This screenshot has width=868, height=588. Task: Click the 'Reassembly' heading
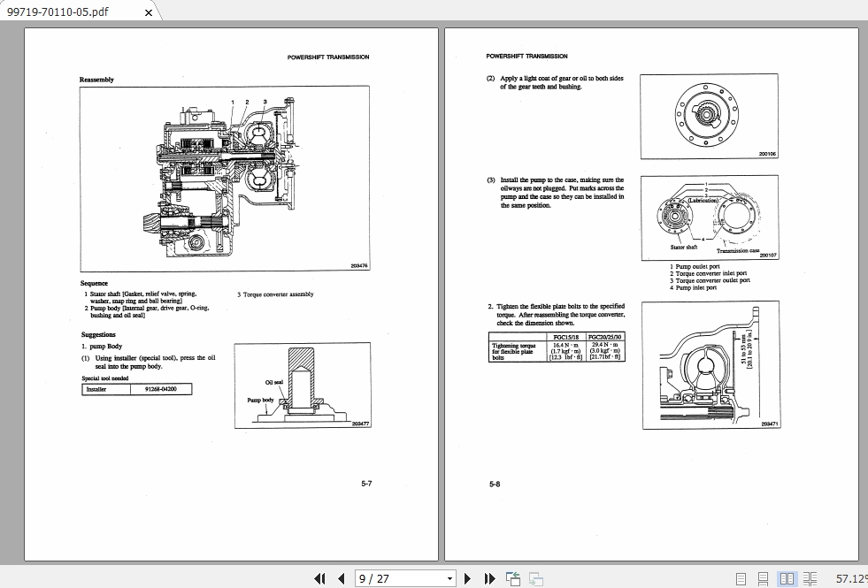[x=96, y=80]
